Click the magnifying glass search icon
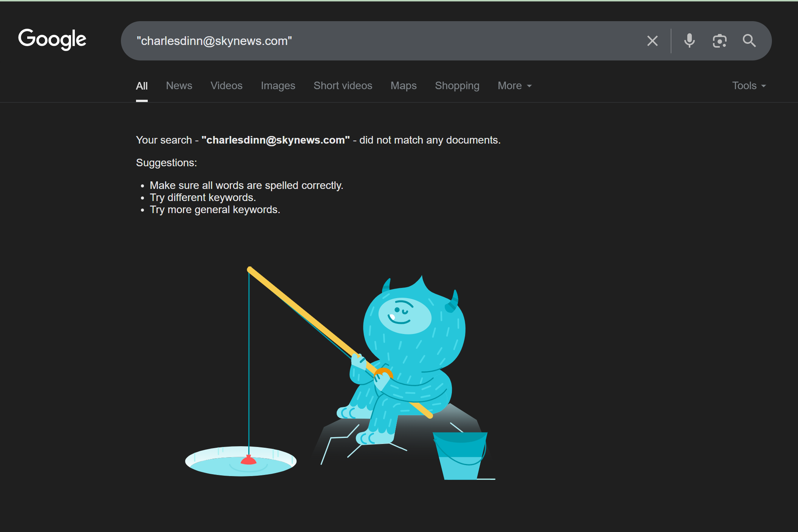The width and height of the screenshot is (798, 532). tap(749, 40)
